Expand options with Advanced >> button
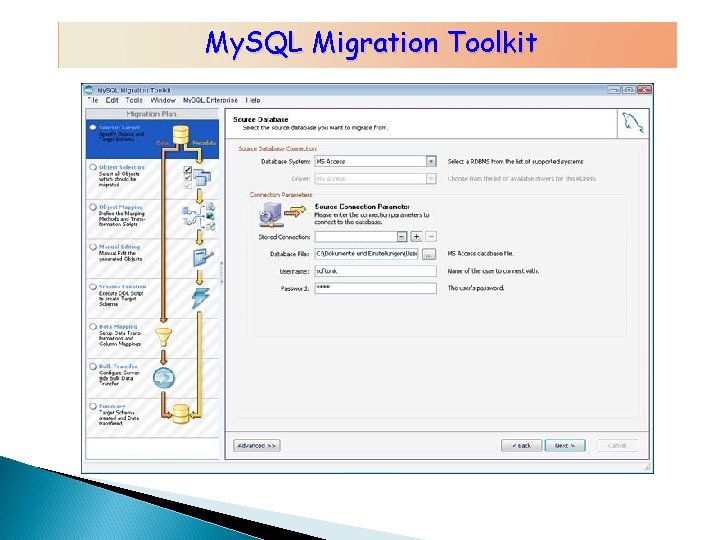This screenshot has height=540, width=720. click(x=257, y=445)
